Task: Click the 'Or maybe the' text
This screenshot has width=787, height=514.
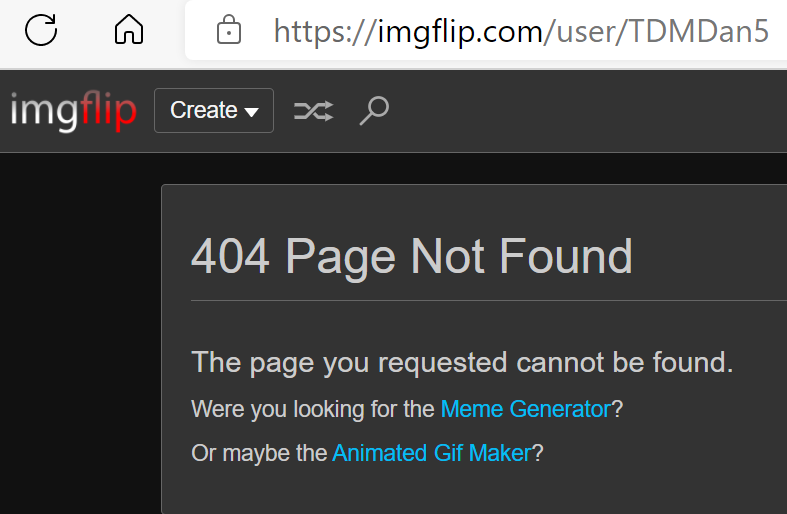Action: [259, 453]
